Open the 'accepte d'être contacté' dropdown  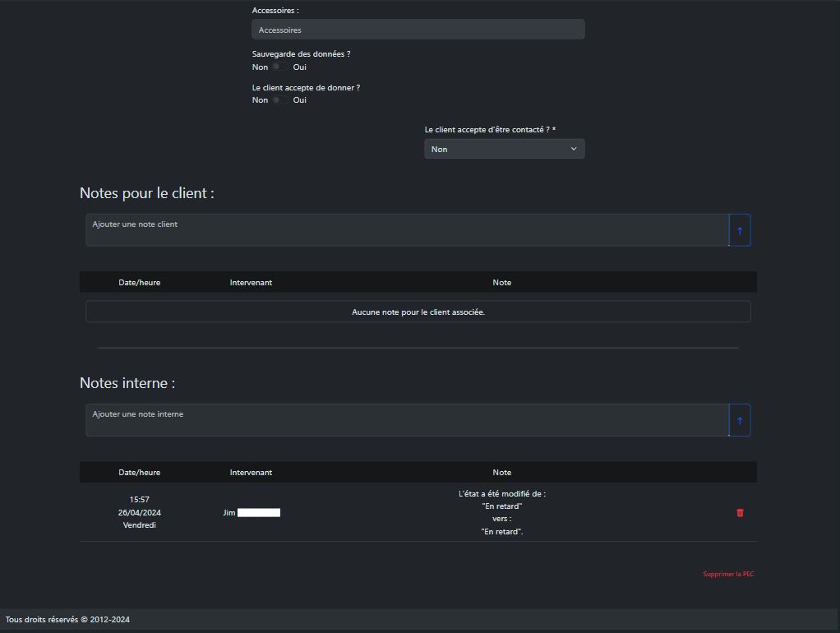504,149
